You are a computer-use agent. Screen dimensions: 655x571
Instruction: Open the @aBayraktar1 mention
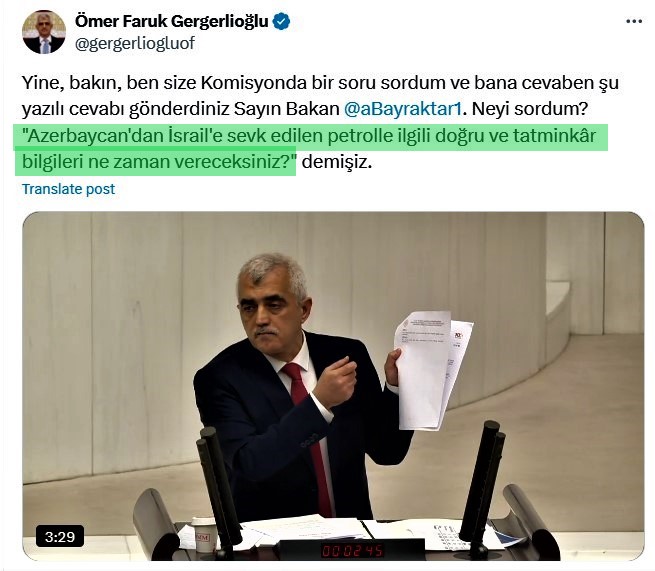click(403, 109)
